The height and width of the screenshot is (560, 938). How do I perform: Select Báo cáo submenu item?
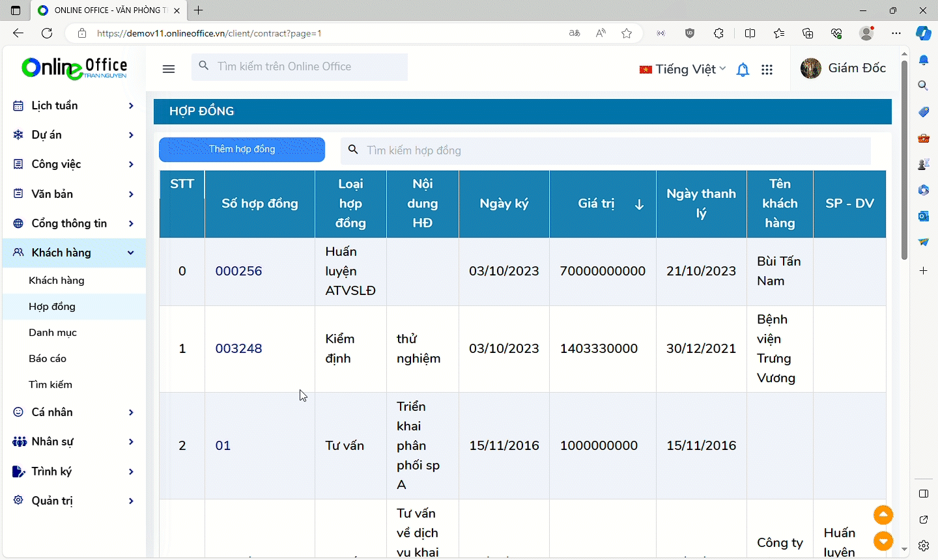(48, 359)
